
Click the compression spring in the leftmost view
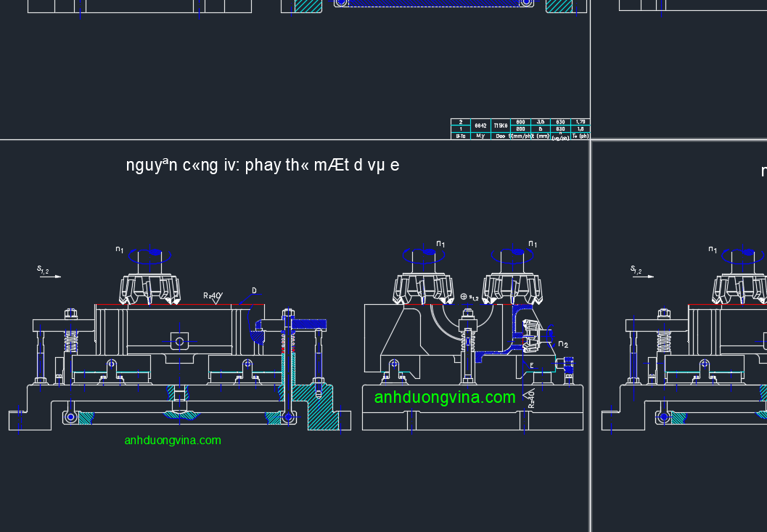71,339
